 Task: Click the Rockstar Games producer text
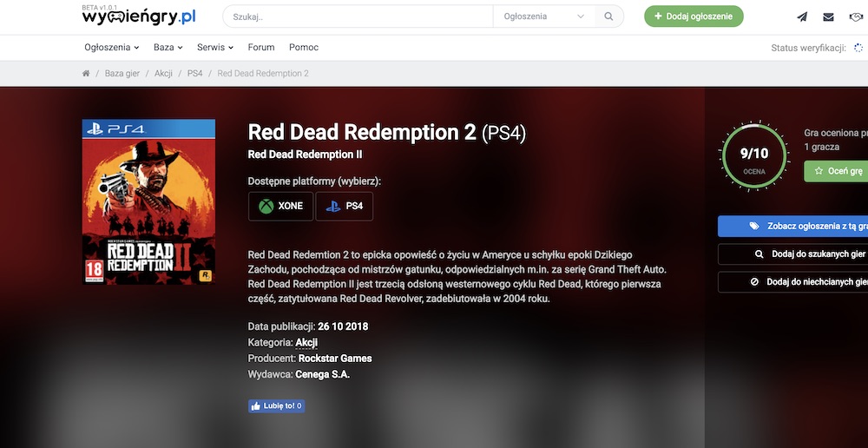[335, 359]
